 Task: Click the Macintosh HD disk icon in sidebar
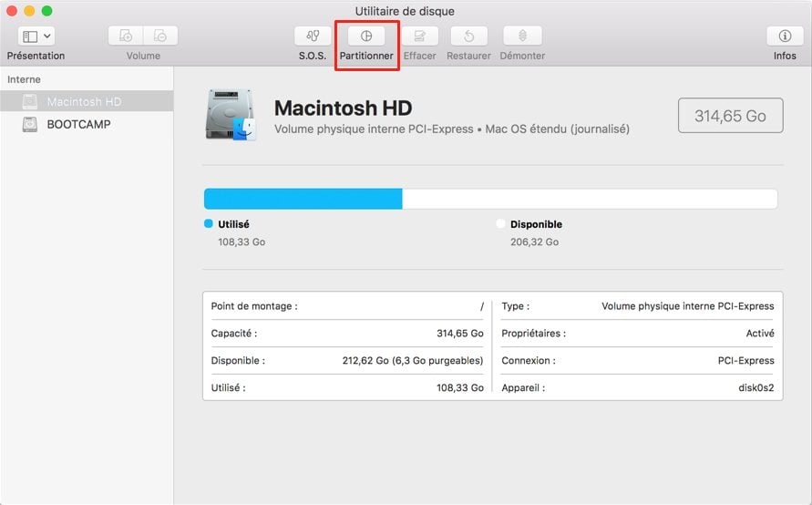click(x=29, y=101)
